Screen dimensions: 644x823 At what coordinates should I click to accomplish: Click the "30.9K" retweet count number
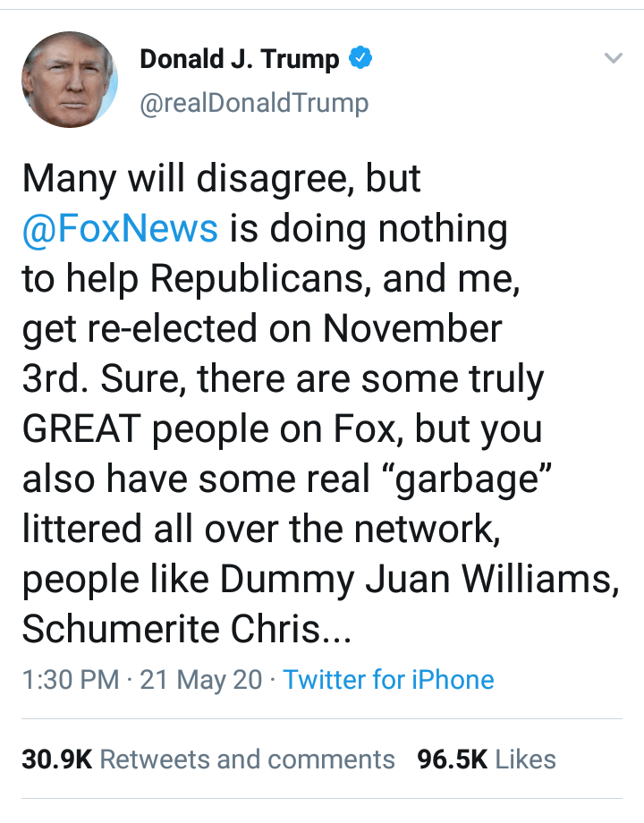click(57, 759)
